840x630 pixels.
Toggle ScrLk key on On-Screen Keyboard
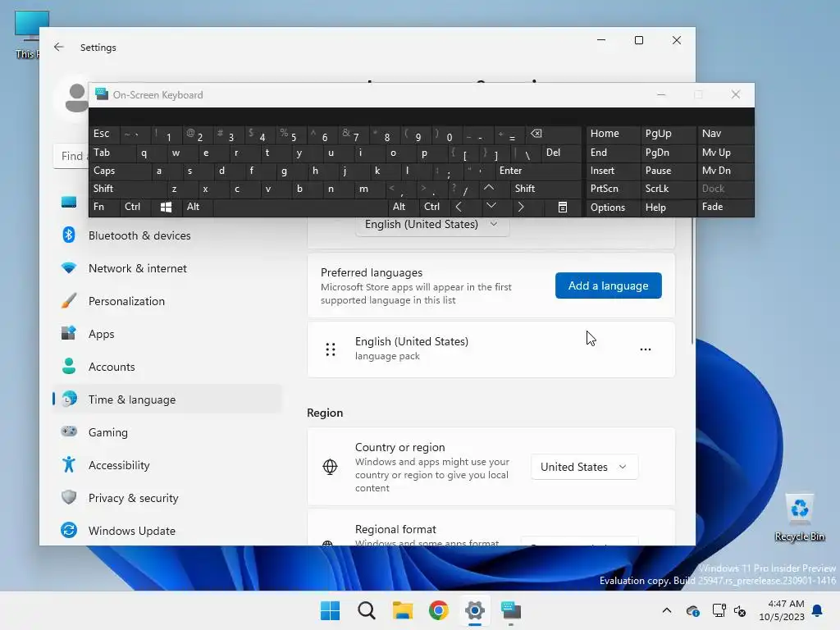[668, 189]
